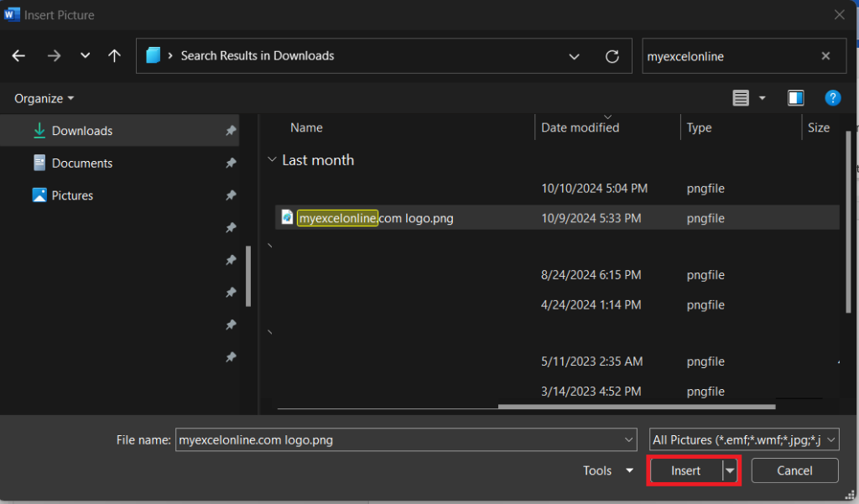This screenshot has height=504, width=859.
Task: Toggle the preview pane
Action: [795, 98]
